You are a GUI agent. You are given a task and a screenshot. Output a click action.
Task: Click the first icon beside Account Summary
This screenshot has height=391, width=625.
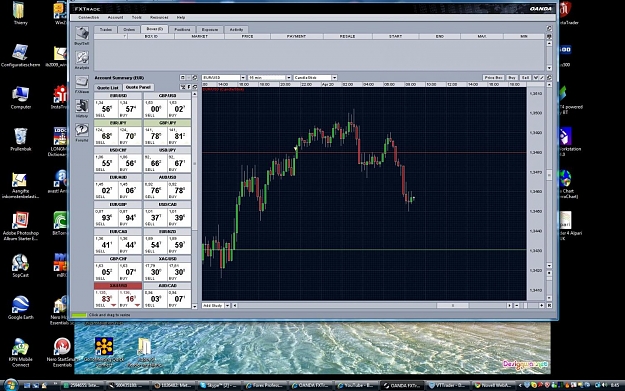tap(183, 78)
